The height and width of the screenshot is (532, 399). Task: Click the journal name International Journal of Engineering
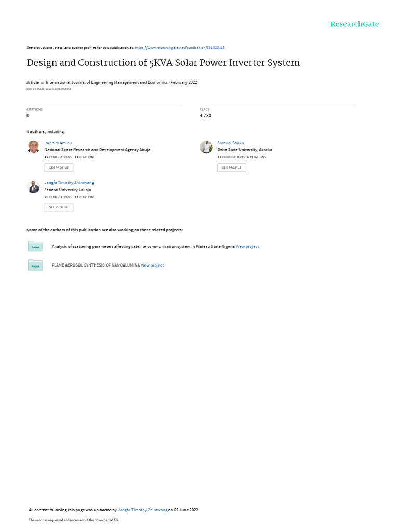(x=107, y=82)
